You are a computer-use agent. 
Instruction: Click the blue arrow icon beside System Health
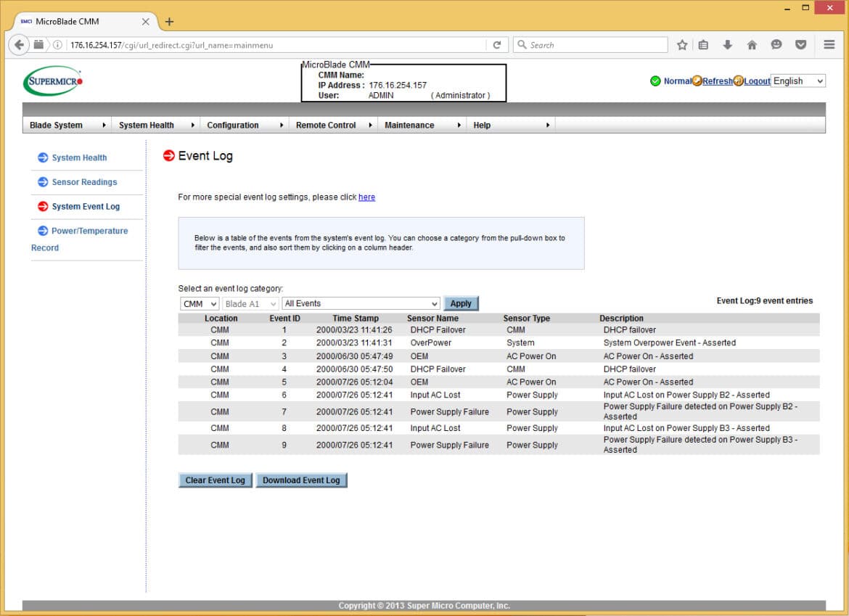pos(43,157)
